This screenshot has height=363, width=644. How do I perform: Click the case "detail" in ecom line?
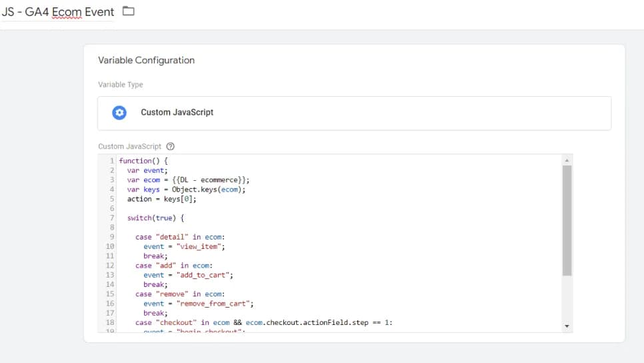coord(180,237)
